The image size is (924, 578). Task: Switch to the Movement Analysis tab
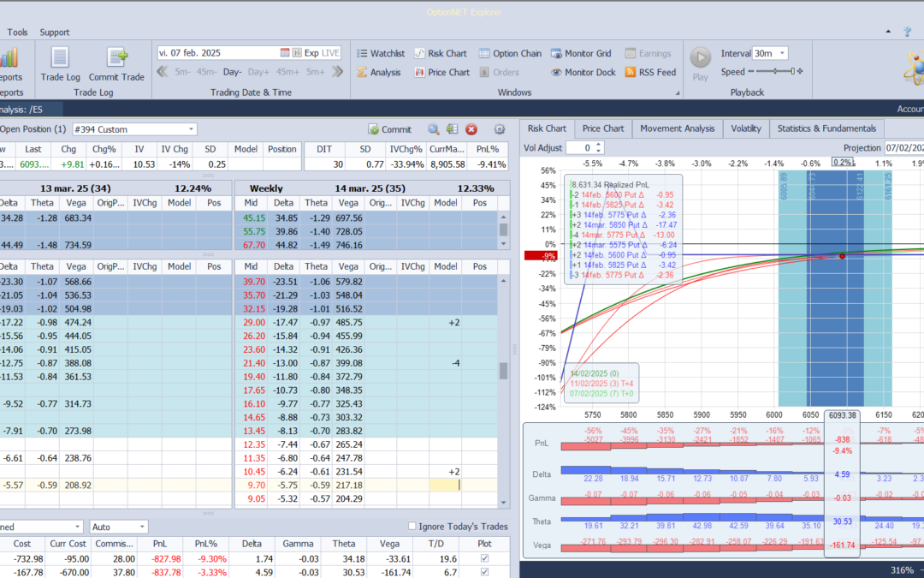coord(677,128)
